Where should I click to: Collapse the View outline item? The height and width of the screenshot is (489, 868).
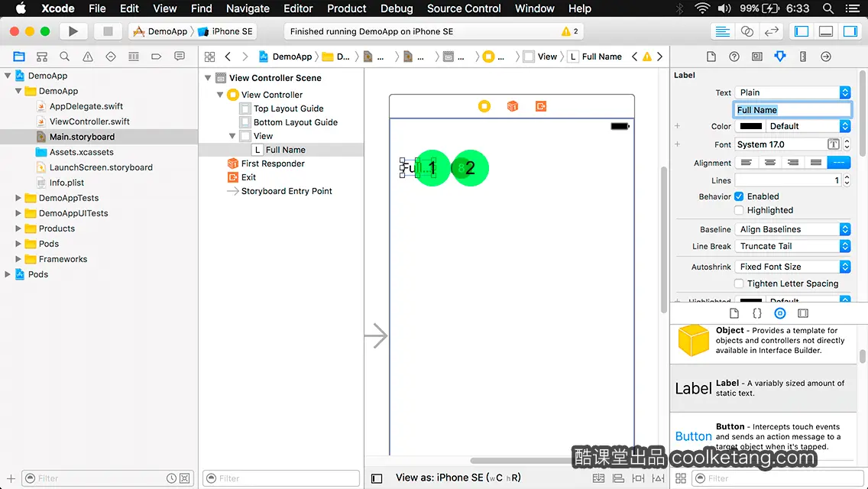(x=232, y=136)
